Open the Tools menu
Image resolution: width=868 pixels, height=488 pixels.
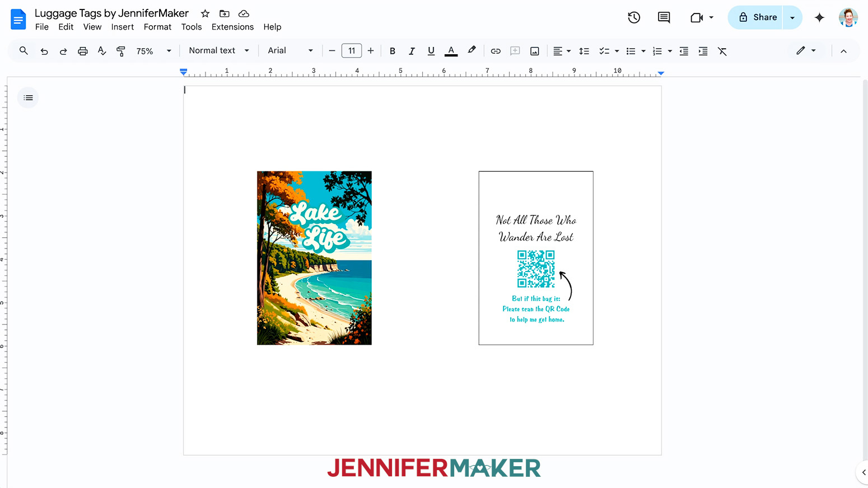192,27
